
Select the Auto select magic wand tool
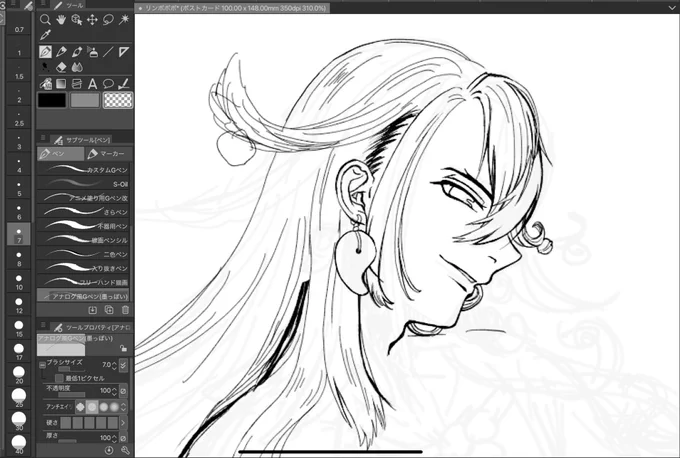(124, 20)
